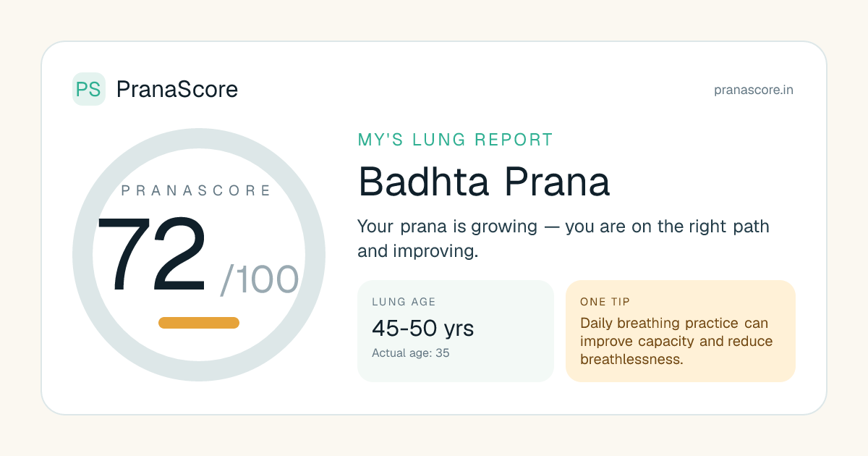Click the PranaScore brand name
The width and height of the screenshot is (868, 456).
coord(176,89)
